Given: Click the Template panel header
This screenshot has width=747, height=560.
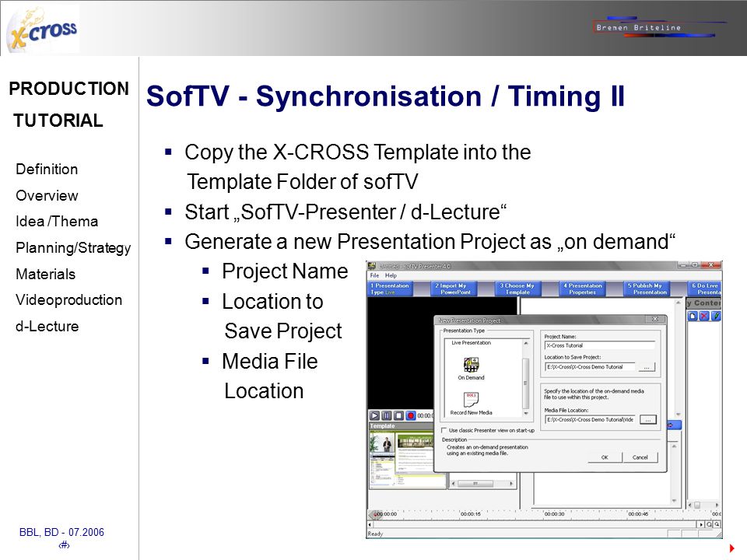Looking at the screenshot, I should [402, 426].
